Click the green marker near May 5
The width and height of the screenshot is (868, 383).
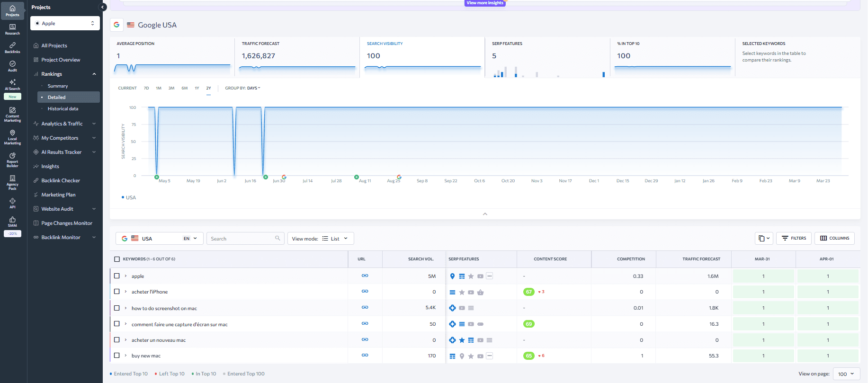coord(157,177)
